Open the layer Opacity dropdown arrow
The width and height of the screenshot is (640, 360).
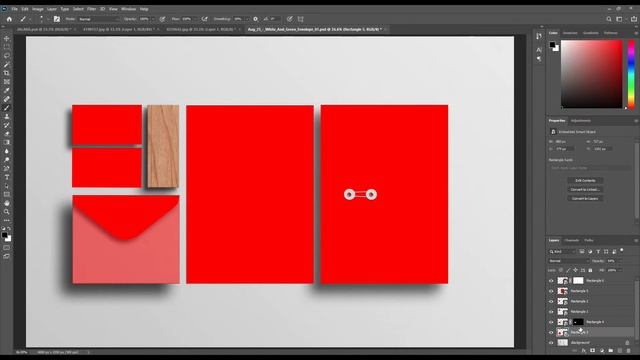620,261
